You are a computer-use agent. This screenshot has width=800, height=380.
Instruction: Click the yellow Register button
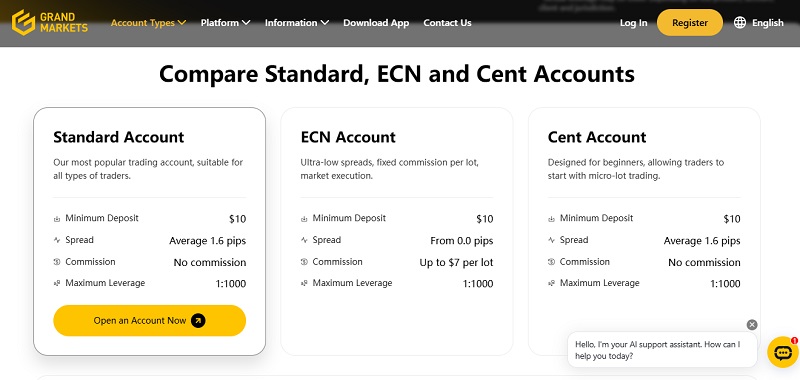tap(690, 22)
